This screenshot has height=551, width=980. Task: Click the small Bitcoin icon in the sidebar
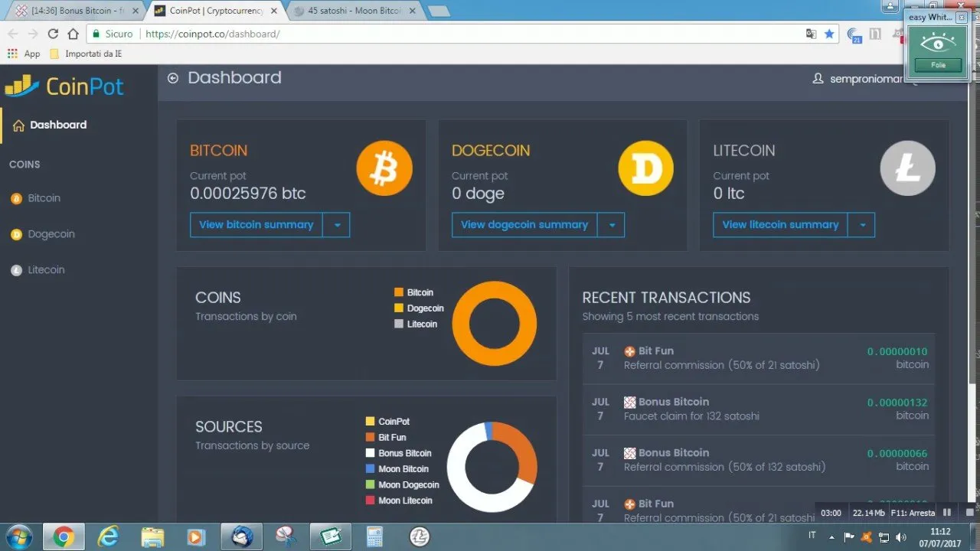[16, 199]
